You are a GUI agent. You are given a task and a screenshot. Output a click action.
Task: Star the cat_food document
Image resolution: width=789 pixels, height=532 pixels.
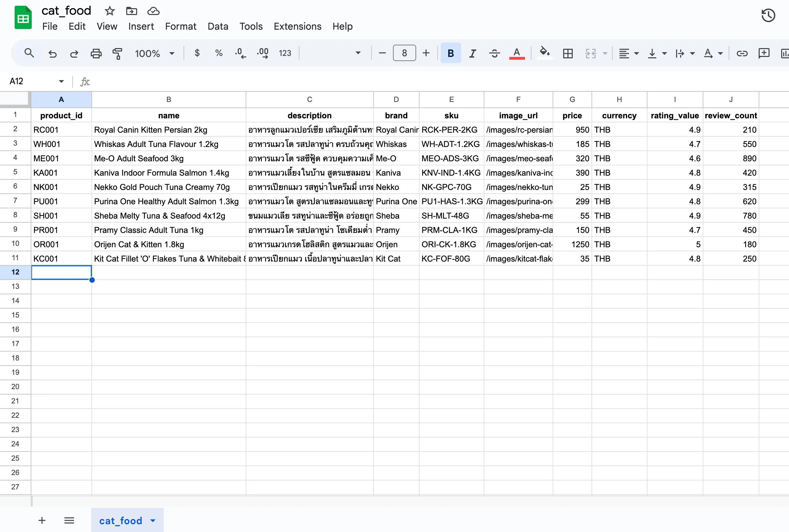109,11
